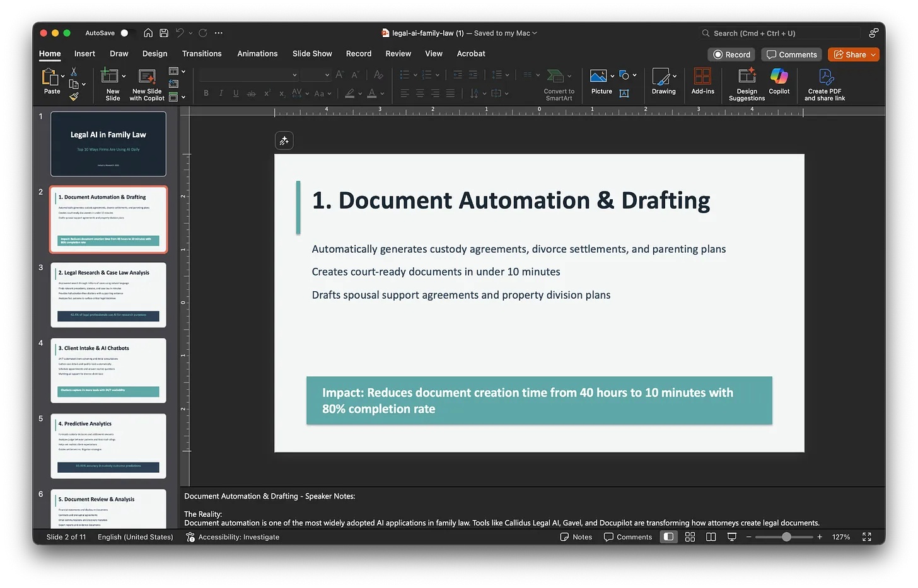Open the Add-ins icon

tap(702, 78)
